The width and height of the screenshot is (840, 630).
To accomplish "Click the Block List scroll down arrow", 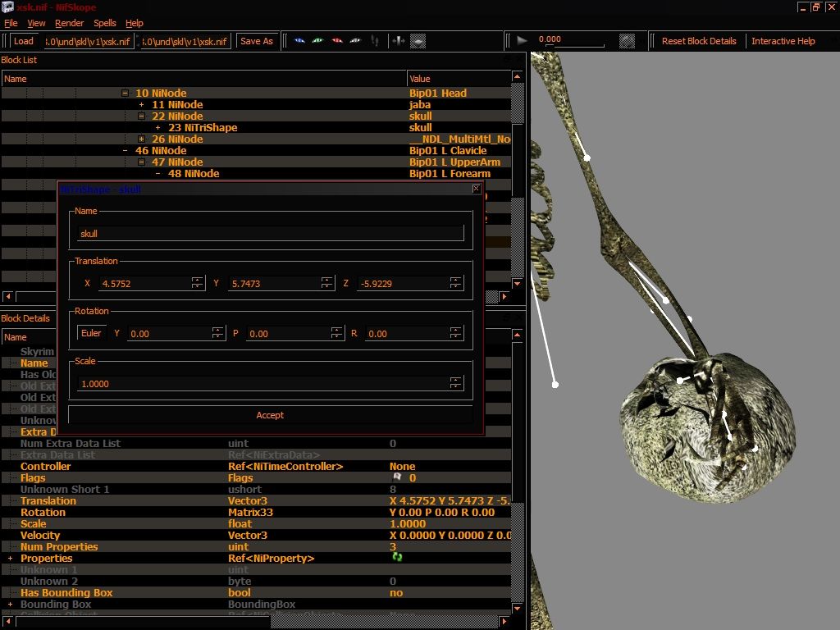I will [x=517, y=283].
